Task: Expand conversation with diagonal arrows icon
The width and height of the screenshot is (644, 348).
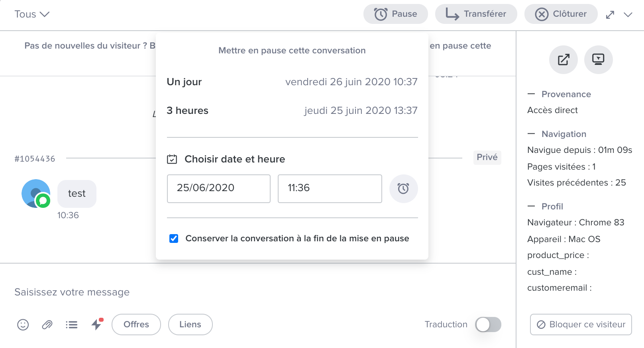Action: click(x=610, y=15)
